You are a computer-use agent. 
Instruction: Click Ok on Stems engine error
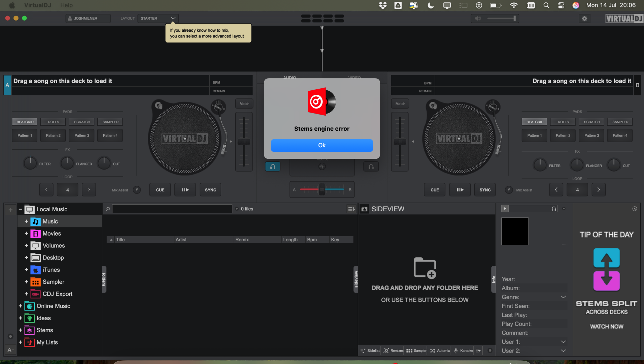point(321,145)
